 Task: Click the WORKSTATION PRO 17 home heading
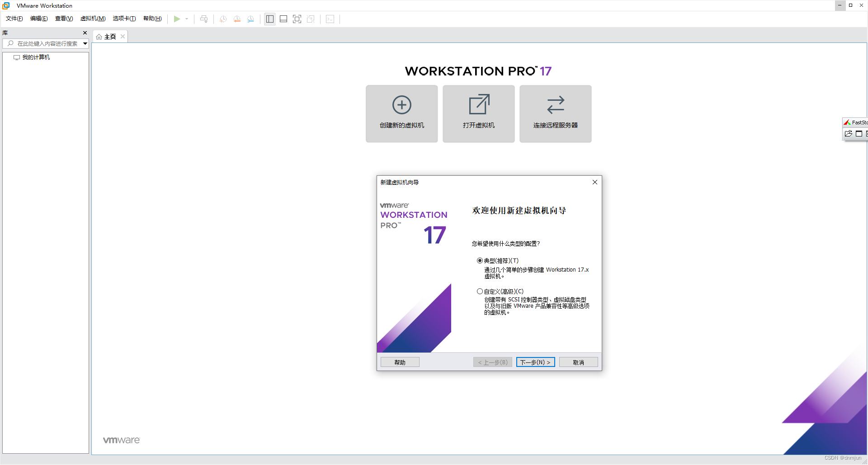click(x=478, y=71)
